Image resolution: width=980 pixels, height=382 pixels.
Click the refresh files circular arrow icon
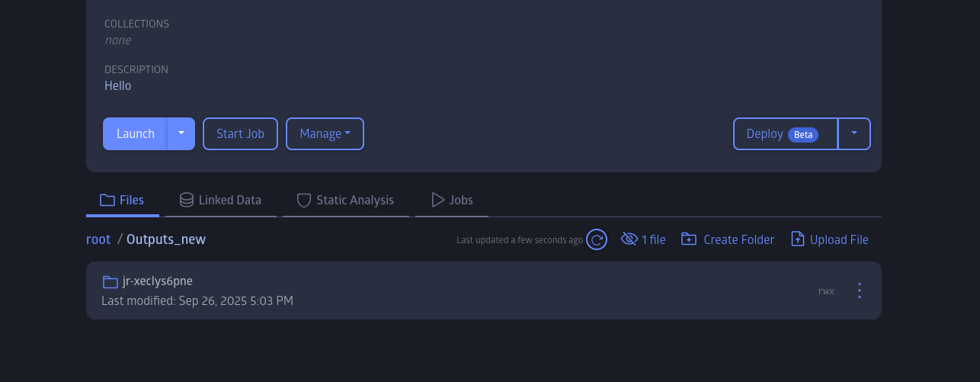point(597,239)
